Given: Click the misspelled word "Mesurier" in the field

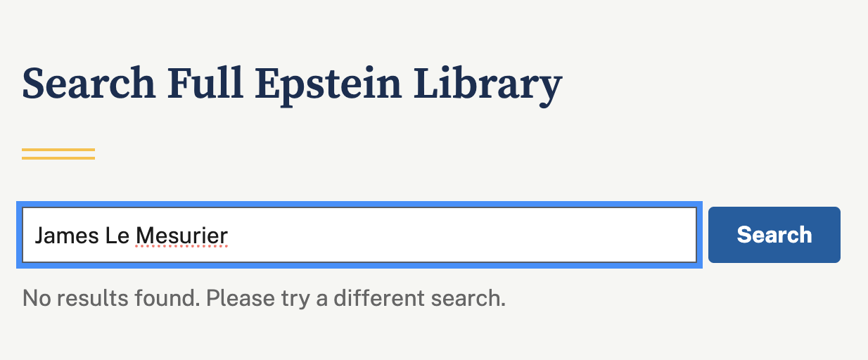Looking at the screenshot, I should (x=181, y=235).
